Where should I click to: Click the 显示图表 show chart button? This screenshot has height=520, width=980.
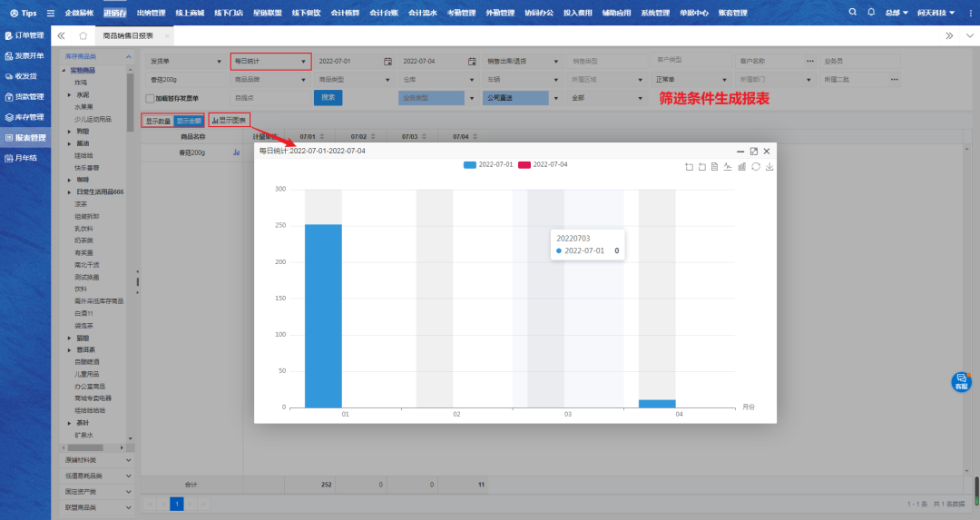click(x=229, y=120)
